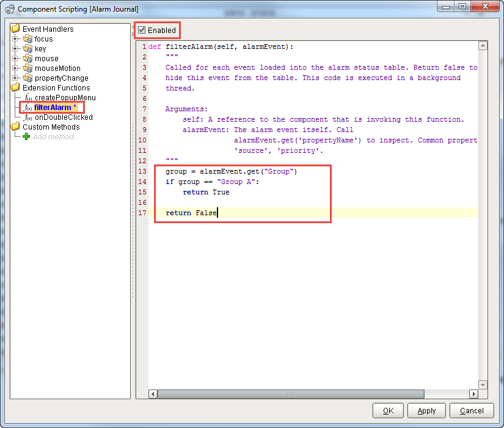The width and height of the screenshot is (504, 428).
Task: Click the green plus Add method icon
Action: pyautogui.click(x=26, y=137)
